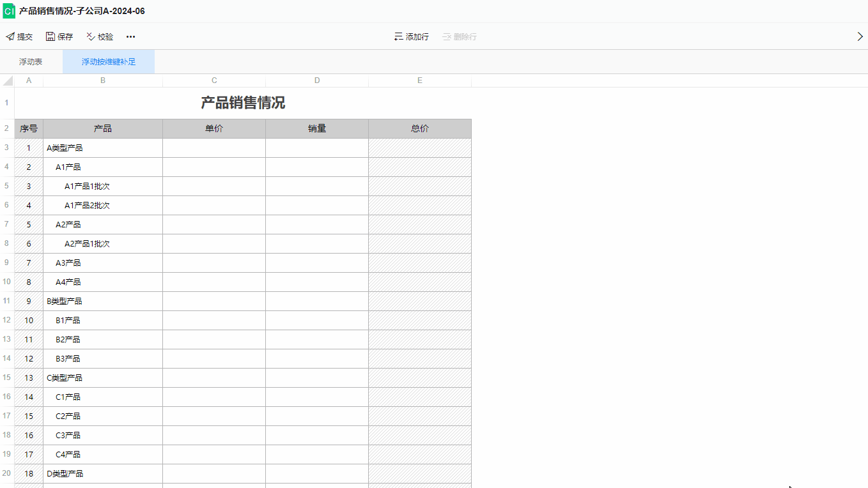Click the submit (提交) paper-plane icon
868x488 pixels.
pos(10,37)
